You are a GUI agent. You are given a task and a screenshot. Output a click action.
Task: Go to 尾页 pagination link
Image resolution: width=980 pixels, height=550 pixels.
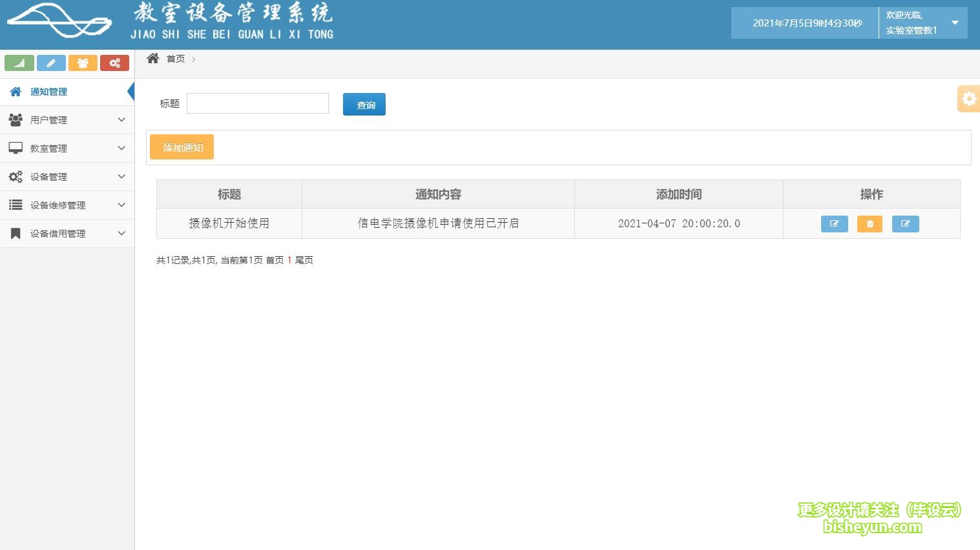pos(304,260)
